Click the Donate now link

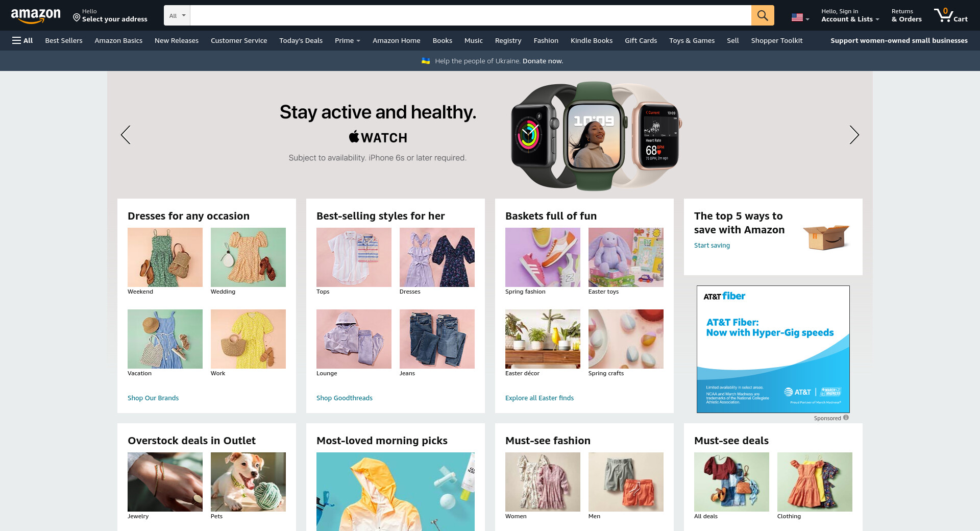pyautogui.click(x=543, y=61)
